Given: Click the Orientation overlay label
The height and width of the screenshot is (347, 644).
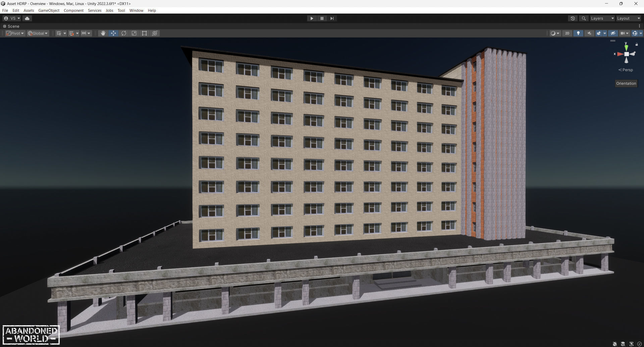Looking at the screenshot, I should pos(626,83).
